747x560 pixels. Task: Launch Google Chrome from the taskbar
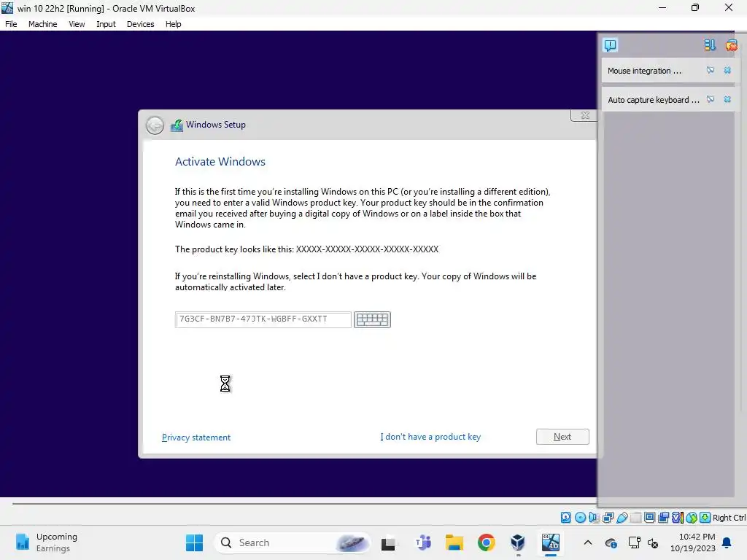click(x=486, y=542)
